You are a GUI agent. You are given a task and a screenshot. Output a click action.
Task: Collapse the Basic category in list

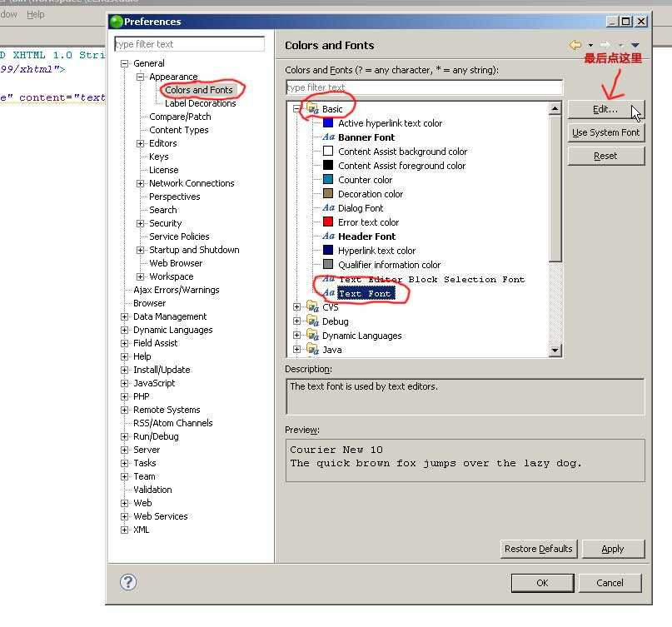pos(296,109)
